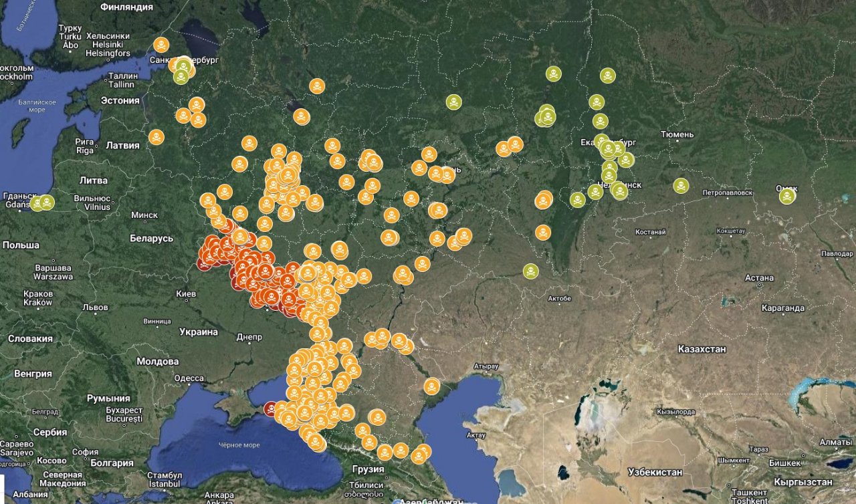
Task: Select the orange marker north of Saint Petersburg
Action: pyautogui.click(x=161, y=45)
